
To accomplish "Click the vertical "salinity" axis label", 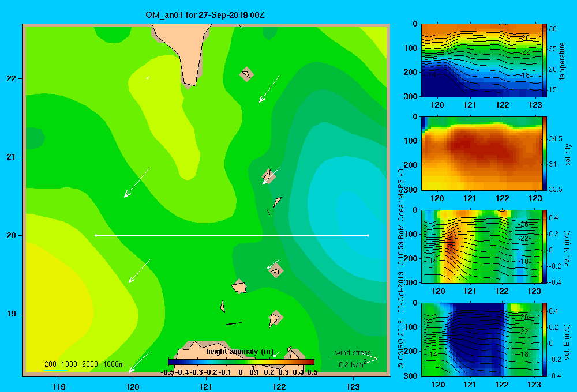I will tap(568, 154).
